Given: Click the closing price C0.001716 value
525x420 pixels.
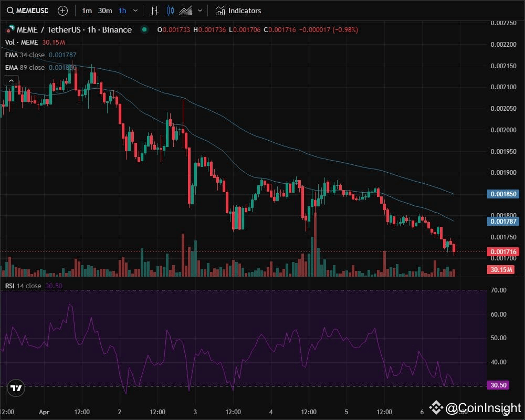Looking at the screenshot, I should coord(280,30).
